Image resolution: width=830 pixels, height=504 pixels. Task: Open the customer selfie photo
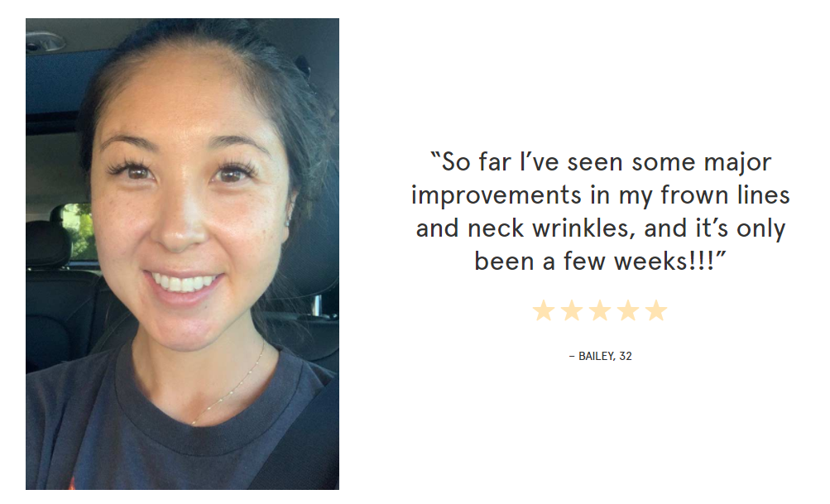pyautogui.click(x=182, y=253)
